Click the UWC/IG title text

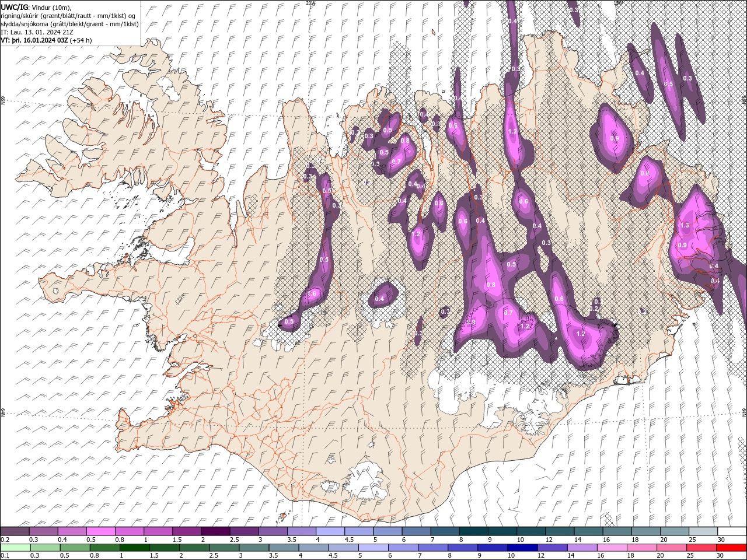tap(14, 6)
